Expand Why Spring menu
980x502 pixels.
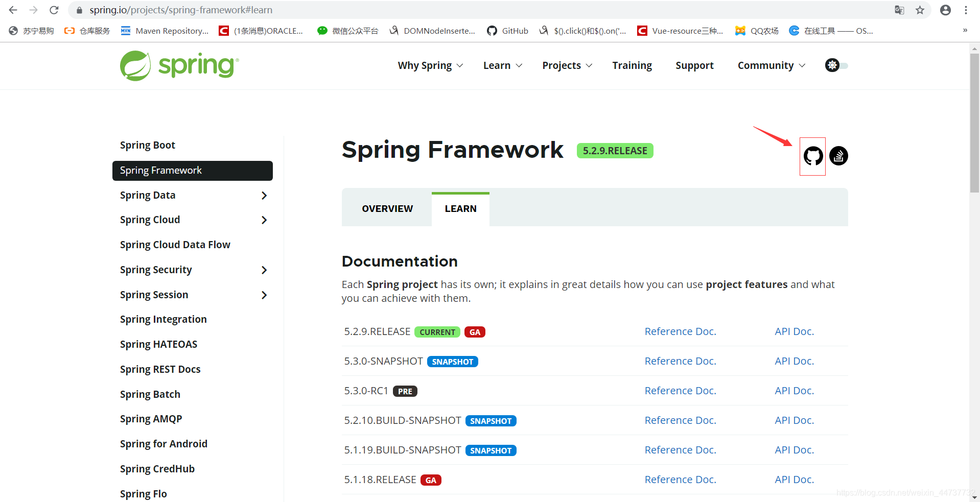[x=430, y=65]
